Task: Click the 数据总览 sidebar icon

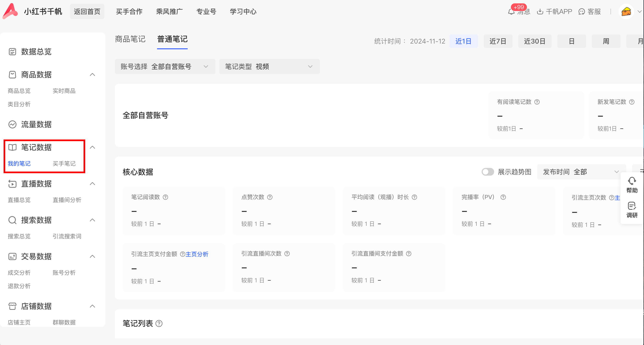Action: coord(12,52)
